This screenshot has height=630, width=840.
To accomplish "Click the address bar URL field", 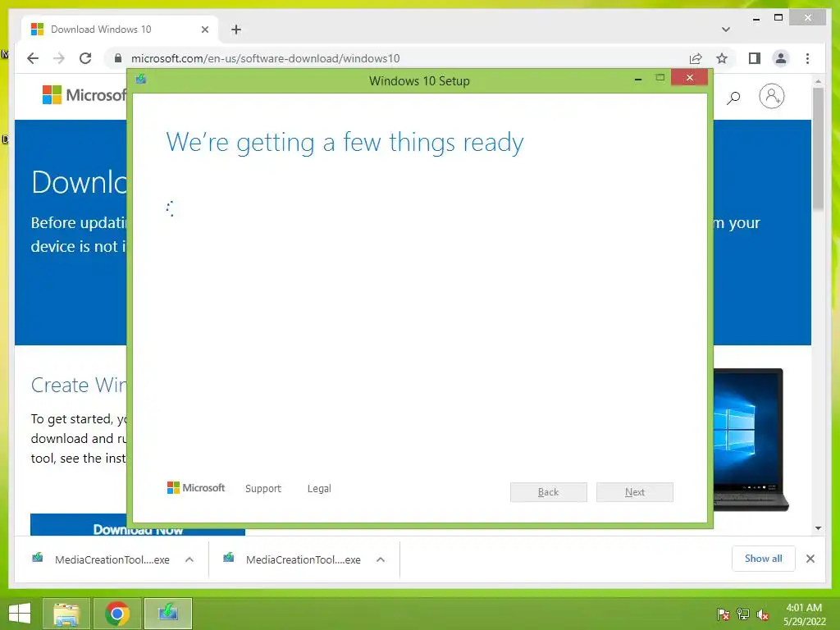I will click(396, 58).
